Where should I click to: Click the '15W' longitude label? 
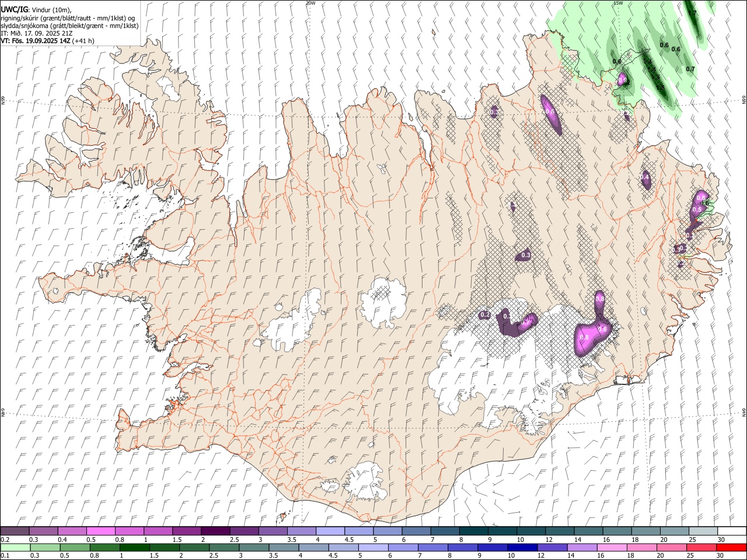pos(618,3)
